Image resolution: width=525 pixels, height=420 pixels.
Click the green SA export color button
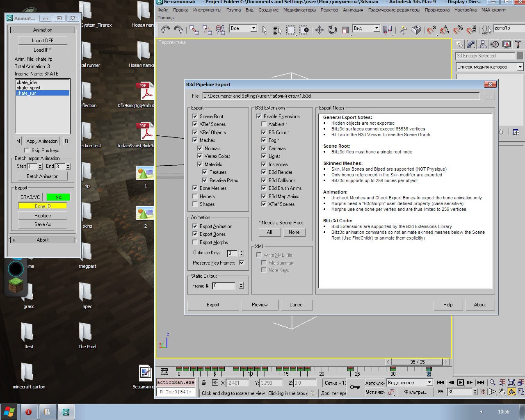(x=58, y=197)
